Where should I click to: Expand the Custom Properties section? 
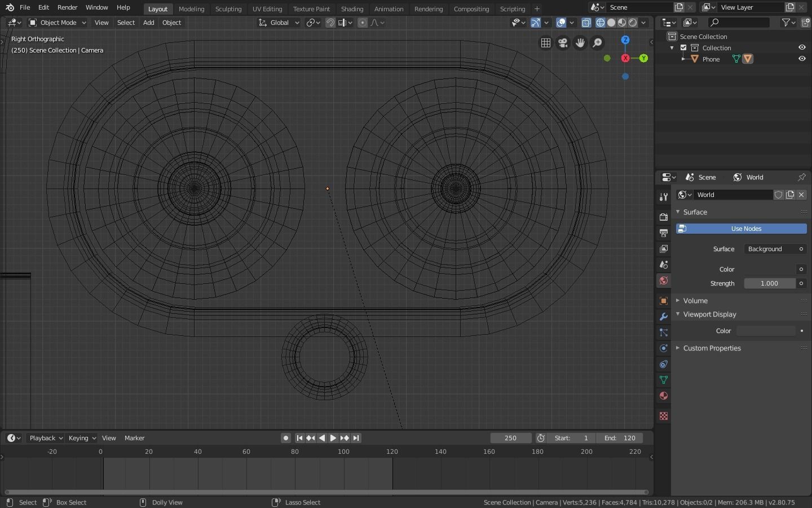coord(712,348)
